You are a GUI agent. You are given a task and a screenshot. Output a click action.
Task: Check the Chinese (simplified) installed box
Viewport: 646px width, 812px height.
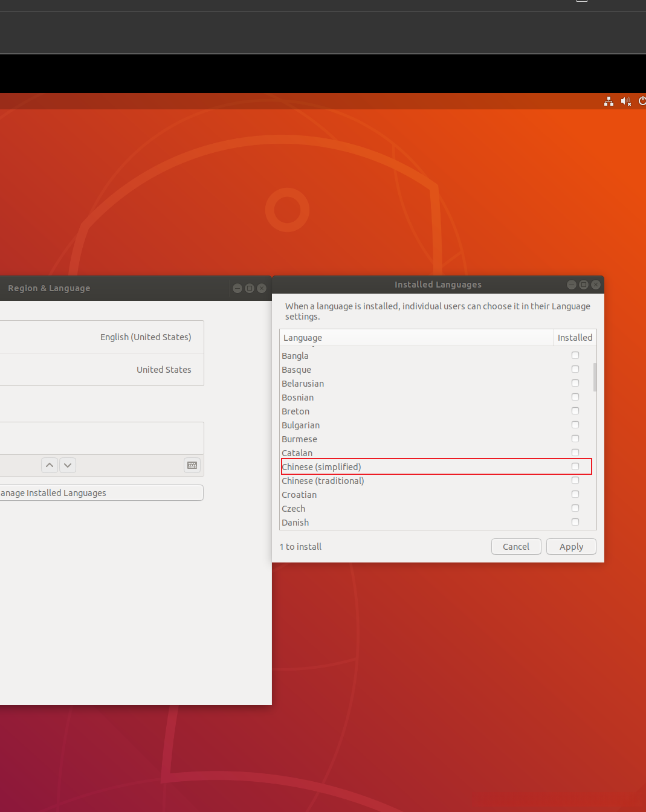575,466
